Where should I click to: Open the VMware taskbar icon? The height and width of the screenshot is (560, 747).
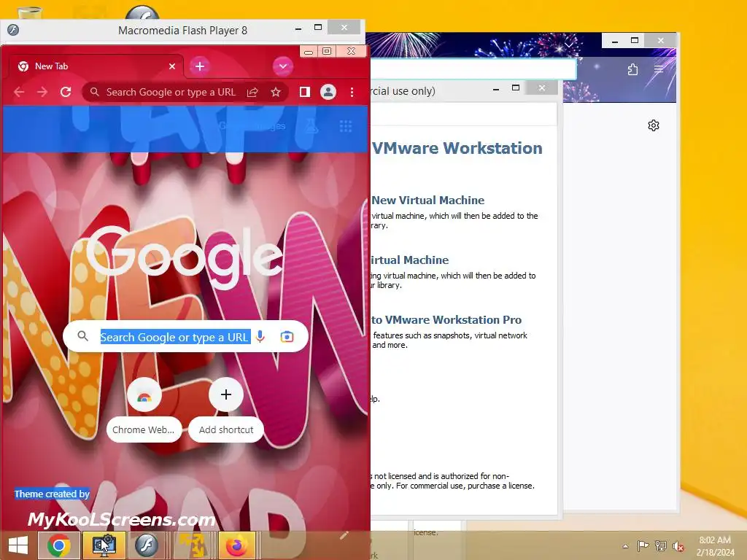tap(104, 545)
